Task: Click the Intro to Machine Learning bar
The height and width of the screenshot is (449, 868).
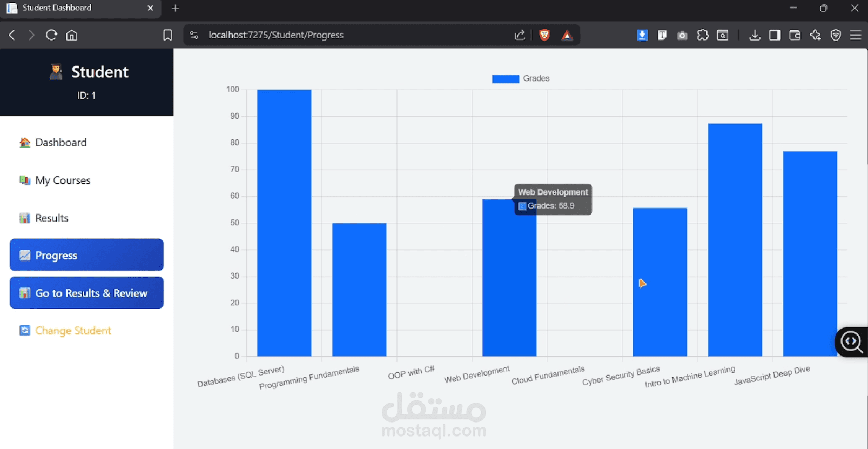Action: click(735, 240)
